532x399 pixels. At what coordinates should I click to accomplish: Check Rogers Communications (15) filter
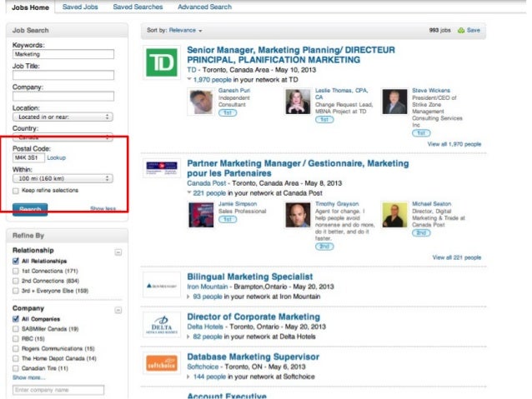16,348
